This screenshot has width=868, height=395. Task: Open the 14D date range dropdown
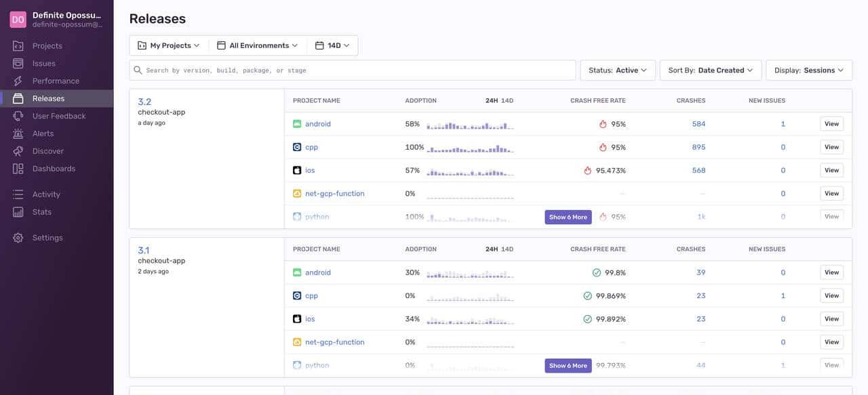point(332,45)
